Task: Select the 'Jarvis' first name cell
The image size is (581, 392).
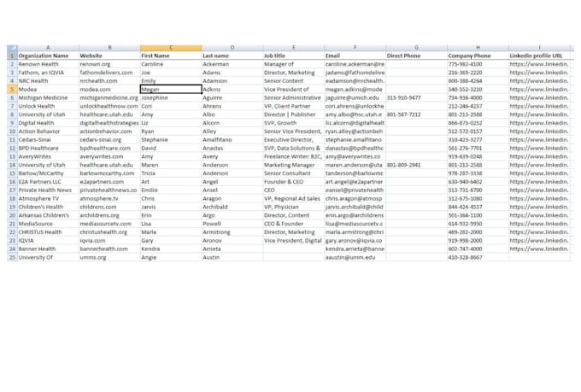Action: [171, 207]
